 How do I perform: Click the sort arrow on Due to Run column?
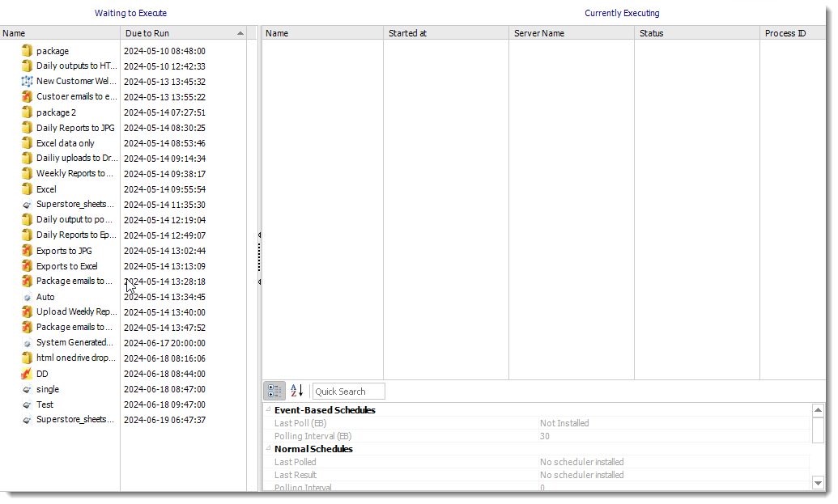click(x=240, y=33)
